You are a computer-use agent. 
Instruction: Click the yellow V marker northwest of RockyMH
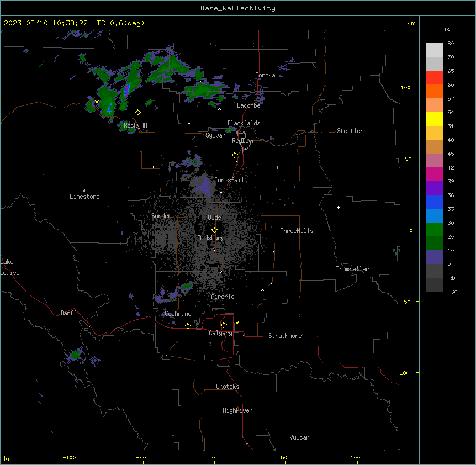pos(97,102)
